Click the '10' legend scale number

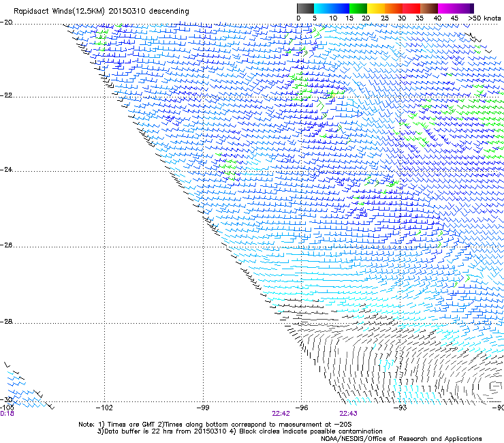pos(333,18)
